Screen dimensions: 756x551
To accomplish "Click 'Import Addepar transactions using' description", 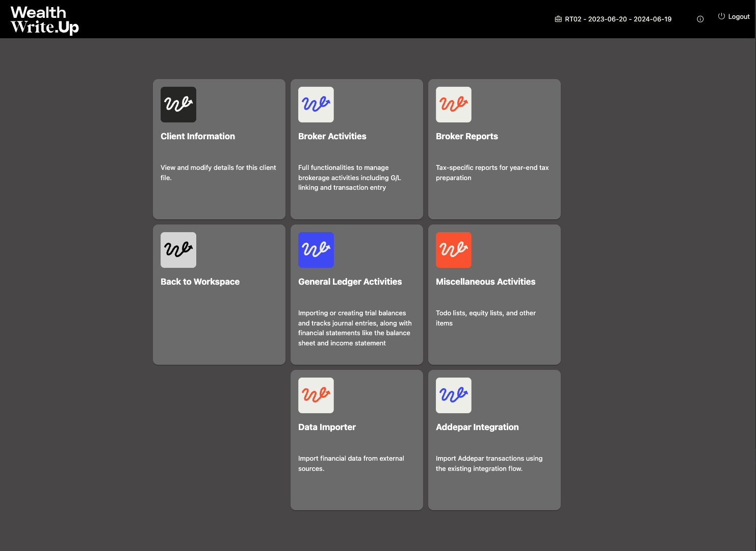I will pyautogui.click(x=489, y=463).
